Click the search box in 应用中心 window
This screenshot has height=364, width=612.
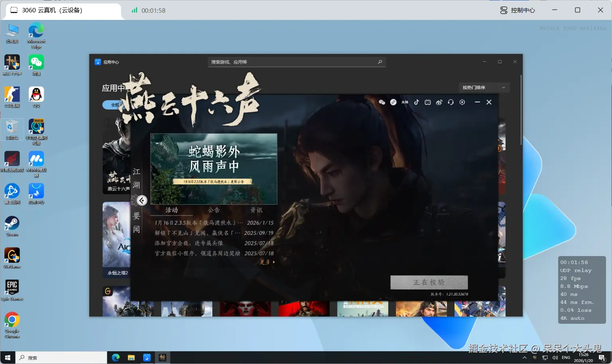click(x=296, y=62)
